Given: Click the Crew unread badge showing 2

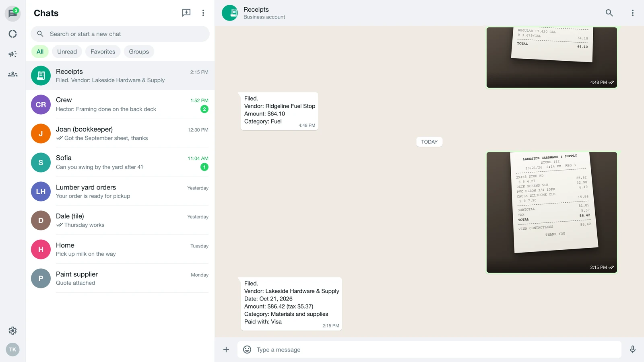Looking at the screenshot, I should (204, 109).
